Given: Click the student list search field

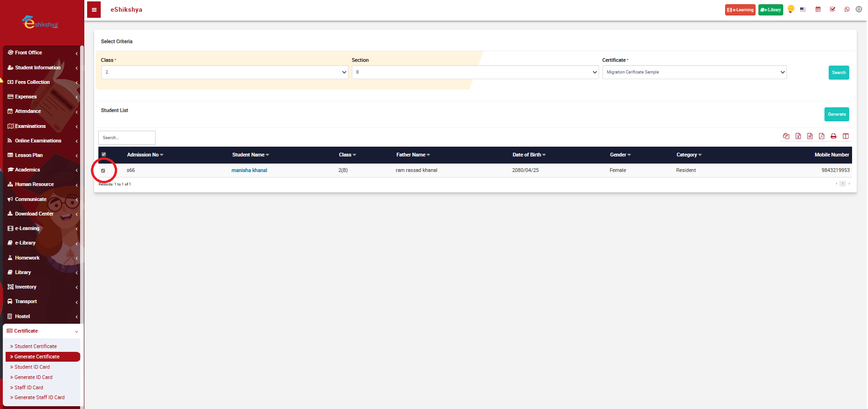Looking at the screenshot, I should coord(127,138).
